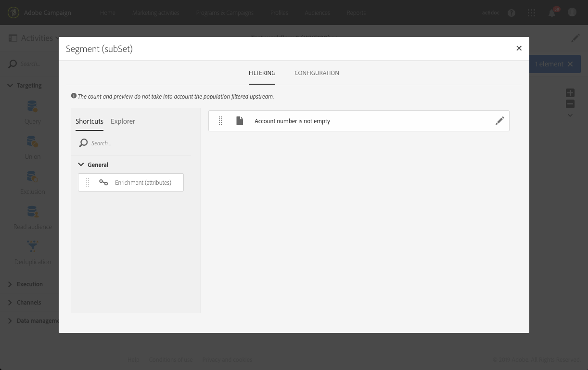
Task: Collapse the Targeting activities group
Action: [10, 86]
